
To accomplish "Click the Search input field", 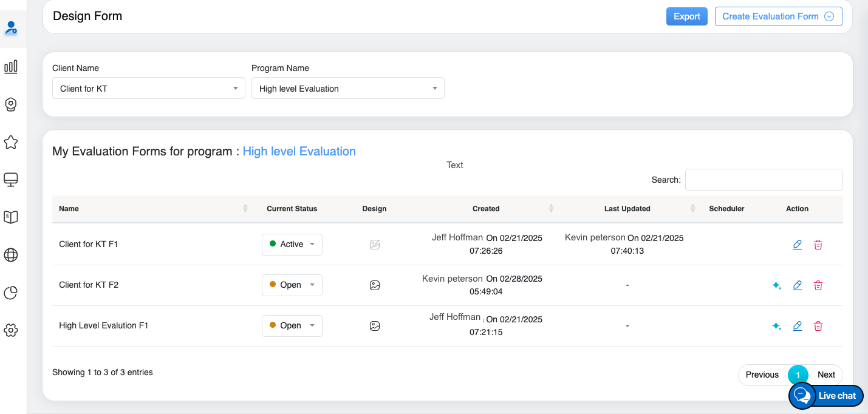I will 764,180.
